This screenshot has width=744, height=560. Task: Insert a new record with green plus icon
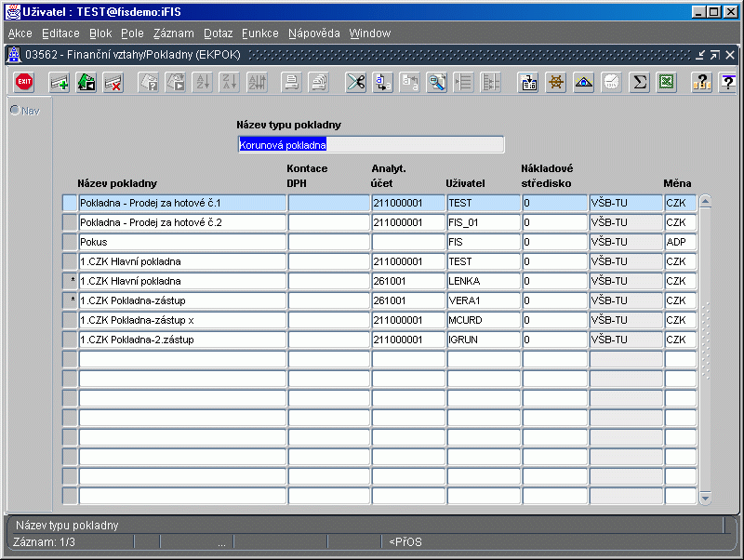click(x=60, y=83)
